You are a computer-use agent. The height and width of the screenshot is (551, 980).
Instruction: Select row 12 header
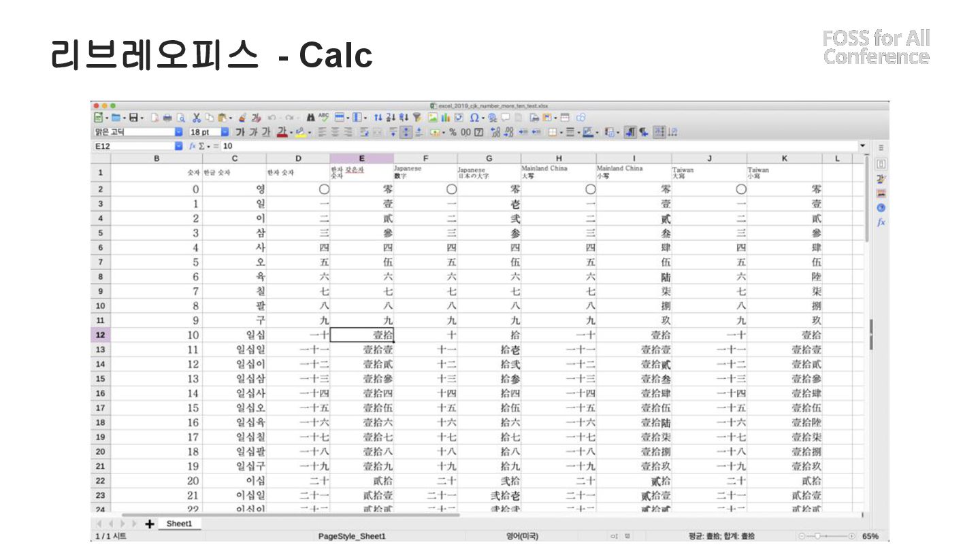(x=100, y=335)
